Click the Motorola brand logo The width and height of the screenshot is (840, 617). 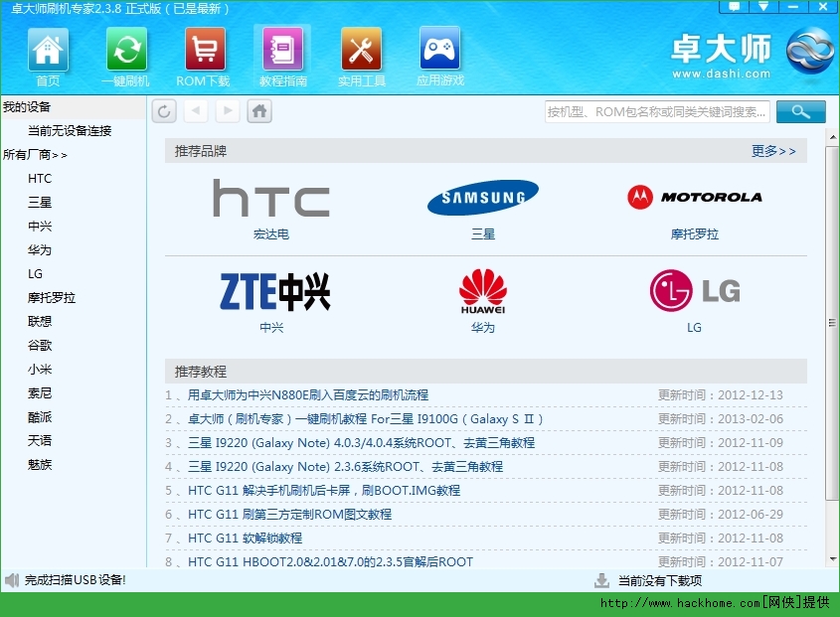click(x=695, y=197)
